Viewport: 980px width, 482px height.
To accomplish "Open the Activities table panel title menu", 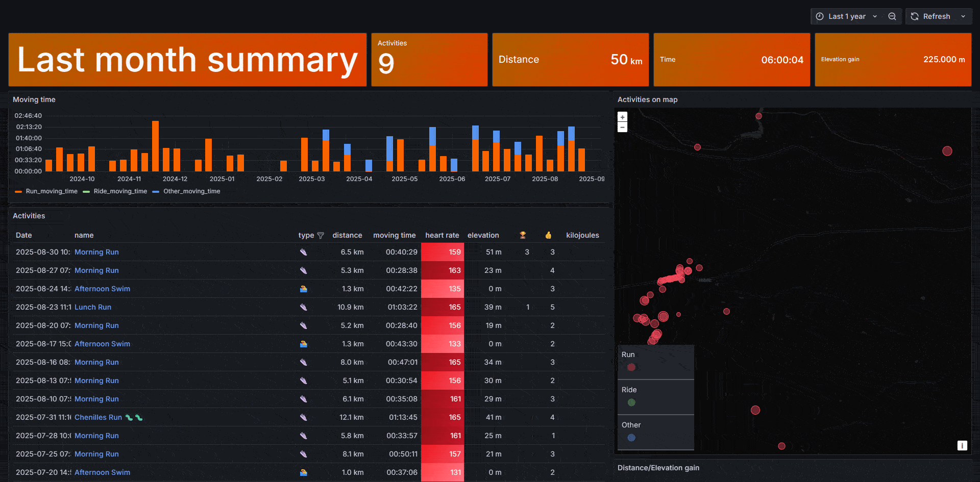I will (x=29, y=216).
